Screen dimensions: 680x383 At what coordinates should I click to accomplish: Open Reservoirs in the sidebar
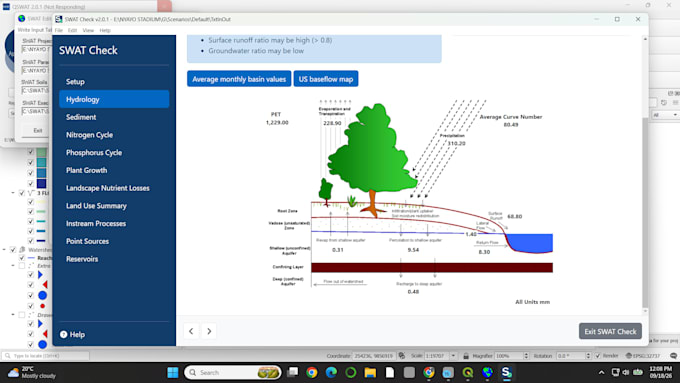tap(114, 259)
